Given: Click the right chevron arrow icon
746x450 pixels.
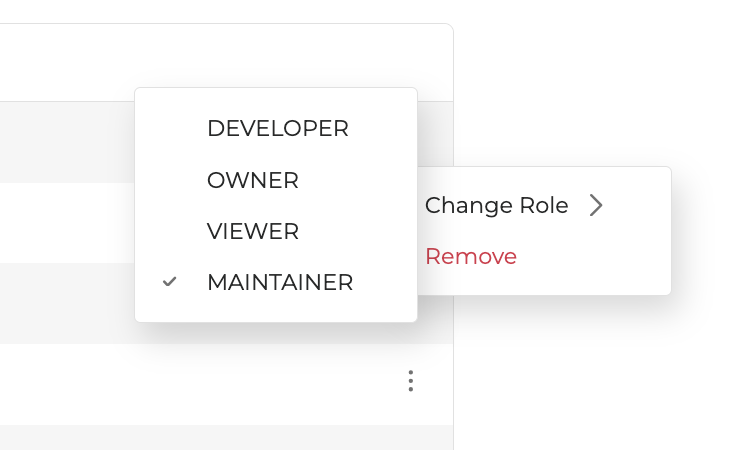Looking at the screenshot, I should pyautogui.click(x=596, y=206).
